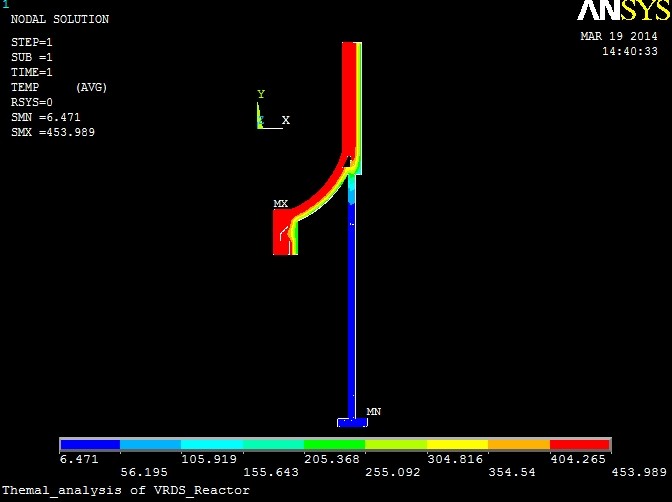Viewport: 672px width, 502px height.
Task: Click the red upper vertical shell section
Action: point(349,90)
